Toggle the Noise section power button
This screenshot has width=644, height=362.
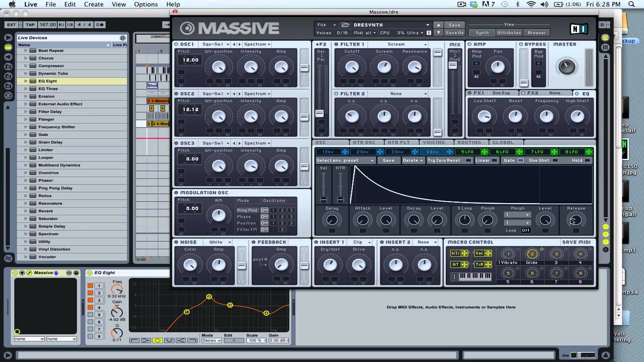[x=177, y=242]
